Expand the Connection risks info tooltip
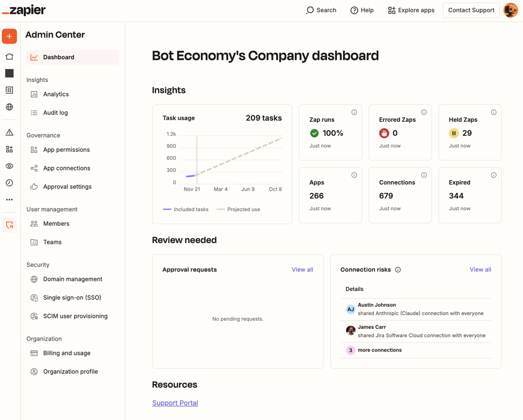The image size is (523, 420). (x=398, y=270)
